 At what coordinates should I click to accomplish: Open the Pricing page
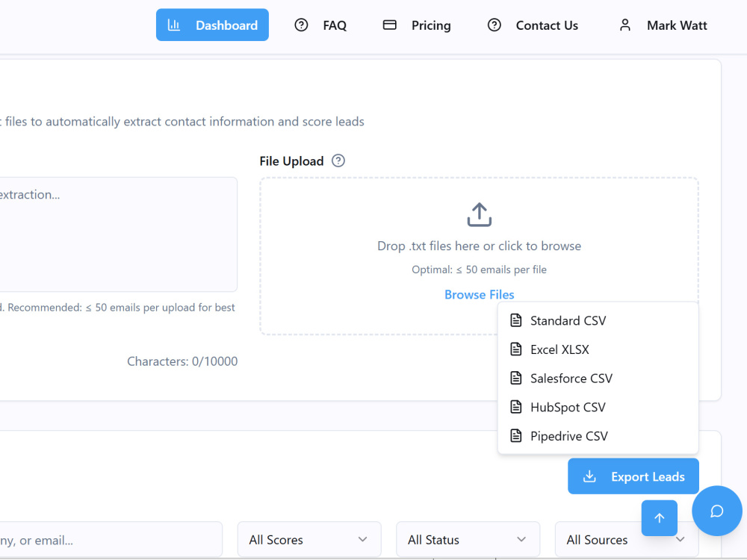(417, 25)
